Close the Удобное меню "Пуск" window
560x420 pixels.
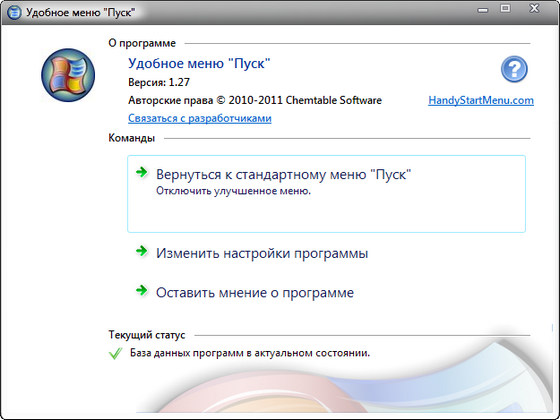point(534,8)
